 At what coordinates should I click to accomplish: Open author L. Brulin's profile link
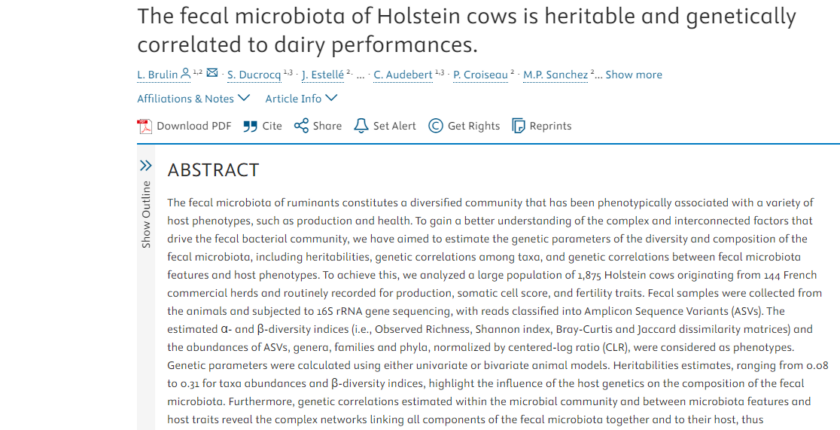157,74
